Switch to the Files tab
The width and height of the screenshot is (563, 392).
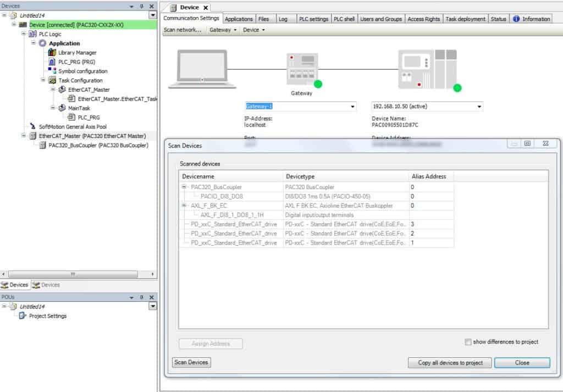263,19
